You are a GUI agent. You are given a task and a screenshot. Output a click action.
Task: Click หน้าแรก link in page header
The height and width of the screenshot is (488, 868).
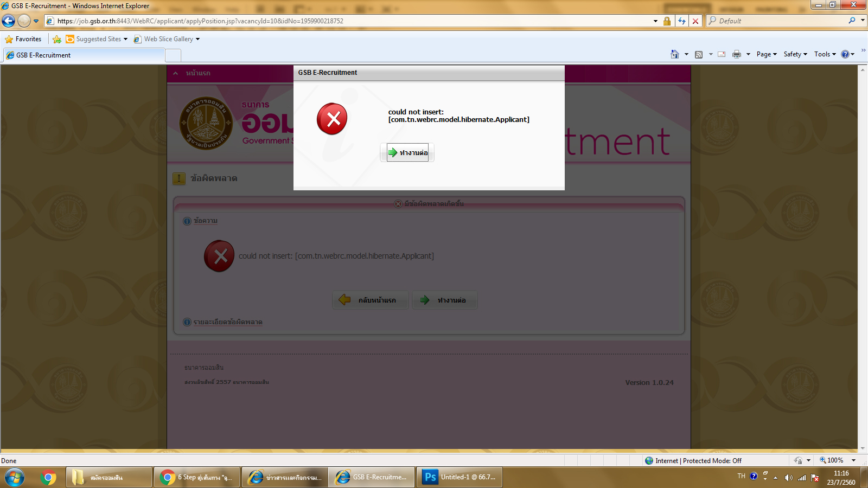coord(198,73)
